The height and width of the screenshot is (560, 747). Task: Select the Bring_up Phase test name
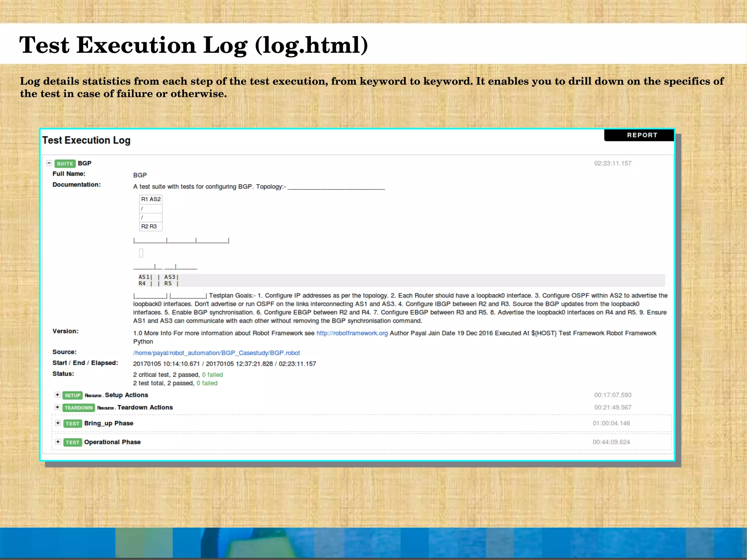point(109,423)
